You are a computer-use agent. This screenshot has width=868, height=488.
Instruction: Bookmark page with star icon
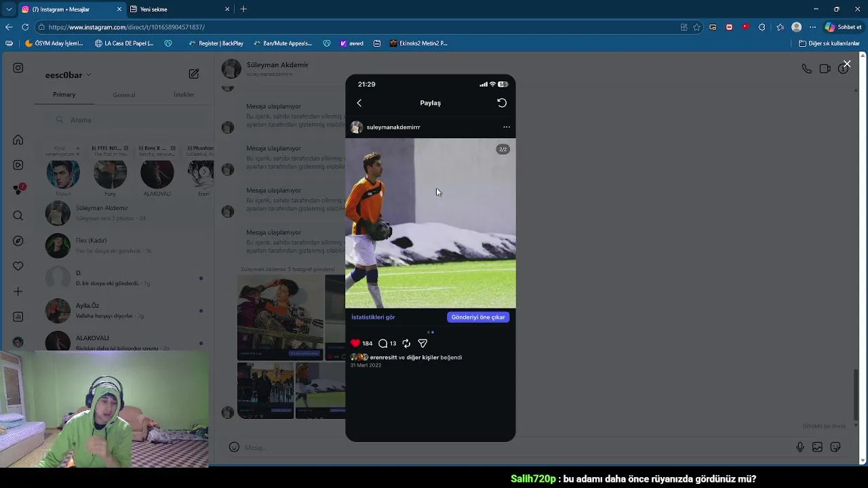click(696, 27)
